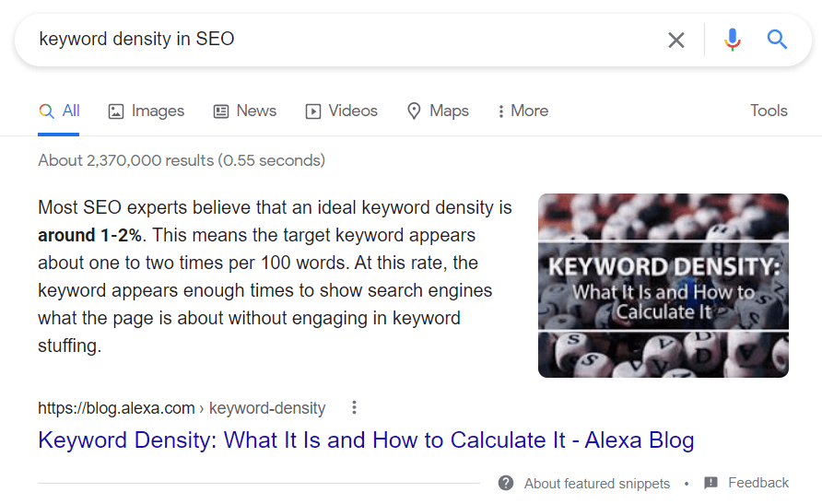Click the featured snippet answer text
The width and height of the screenshot is (822, 504).
[x=267, y=276]
